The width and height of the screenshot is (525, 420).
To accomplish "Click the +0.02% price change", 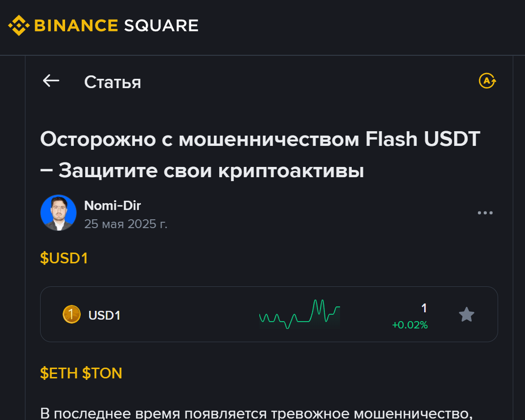I will click(x=410, y=325).
